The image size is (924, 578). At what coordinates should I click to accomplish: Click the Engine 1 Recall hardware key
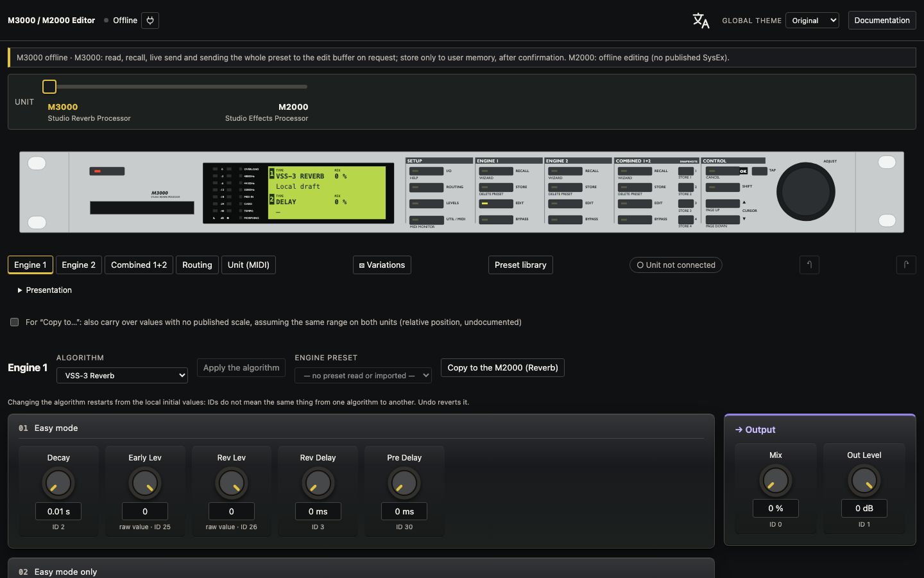tap(496, 171)
